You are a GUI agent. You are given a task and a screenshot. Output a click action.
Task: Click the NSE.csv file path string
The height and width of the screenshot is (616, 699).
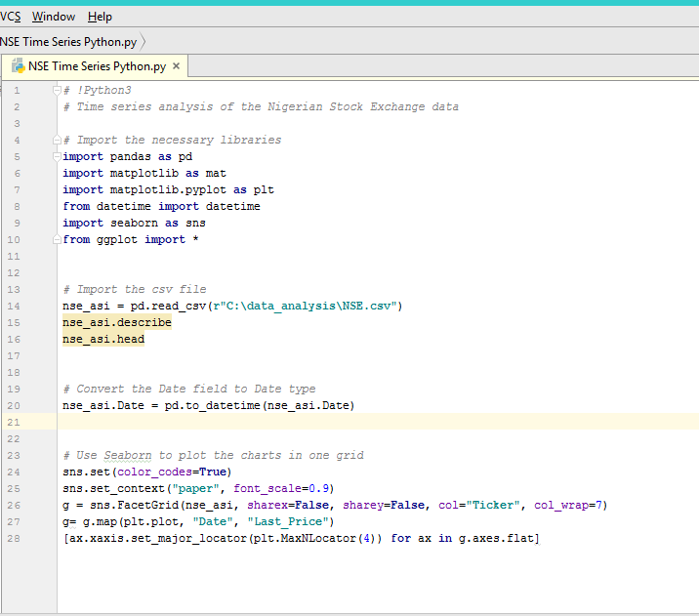click(305, 307)
